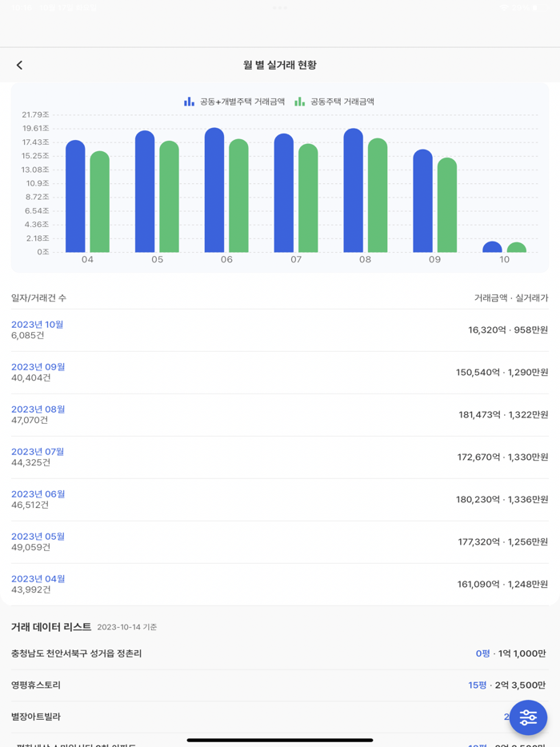
Task: Select the 월 별 실거래 현황 title
Action: tap(280, 65)
